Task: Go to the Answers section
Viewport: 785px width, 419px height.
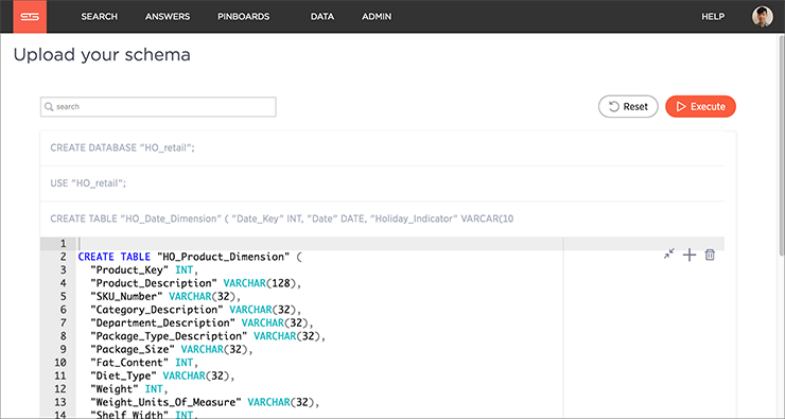Action: tap(167, 17)
